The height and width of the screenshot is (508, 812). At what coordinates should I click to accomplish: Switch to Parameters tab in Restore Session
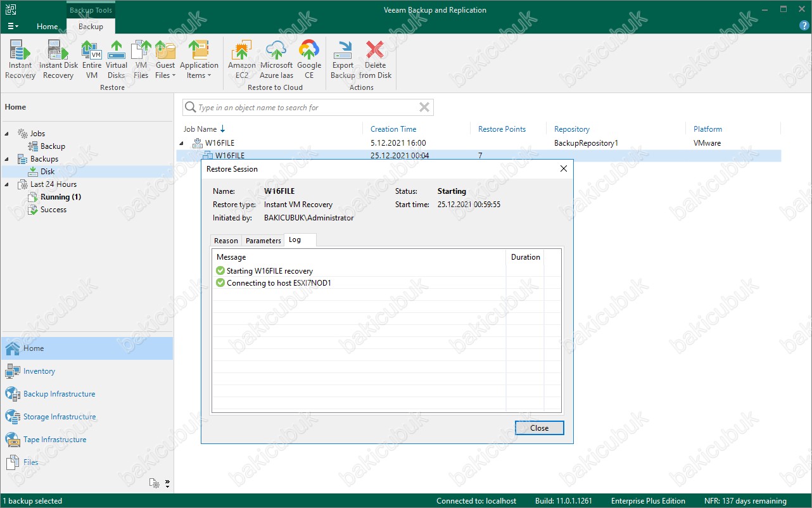[263, 241]
